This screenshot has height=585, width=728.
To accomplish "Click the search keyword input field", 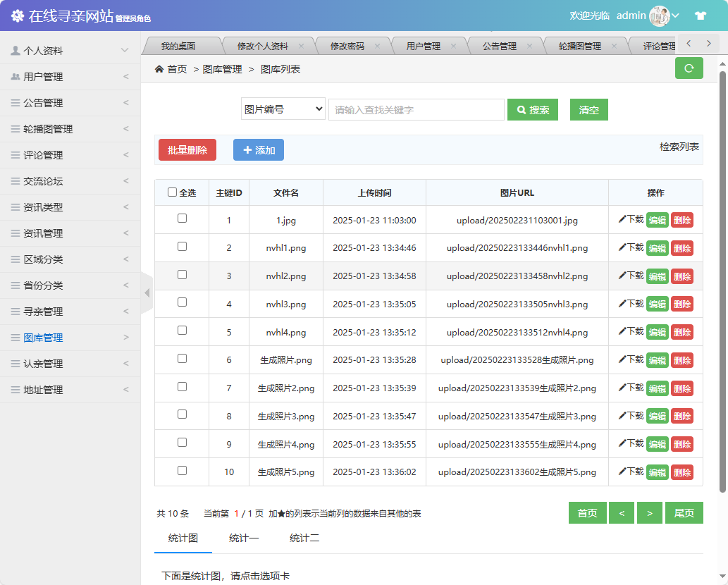I will 416,109.
